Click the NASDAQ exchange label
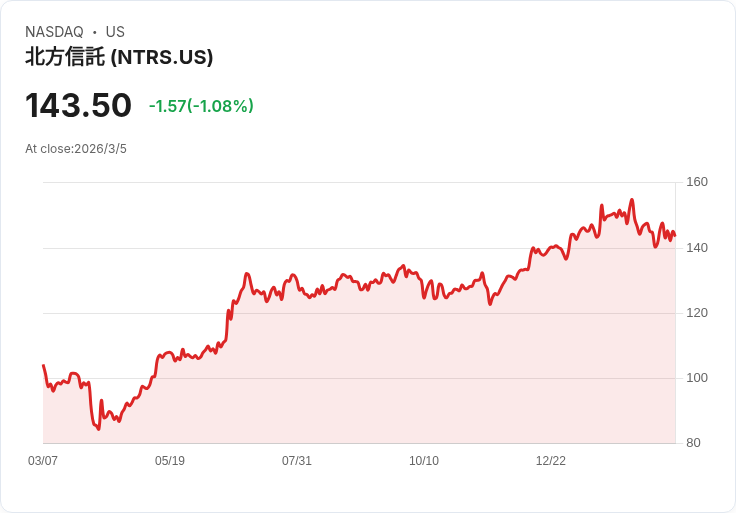736x513 pixels. [x=54, y=32]
